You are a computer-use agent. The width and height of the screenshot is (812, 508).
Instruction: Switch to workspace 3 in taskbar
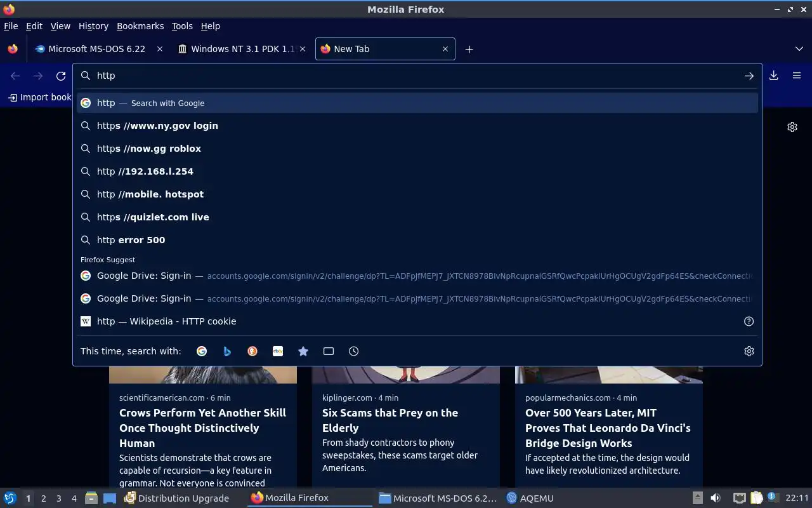pos(58,498)
